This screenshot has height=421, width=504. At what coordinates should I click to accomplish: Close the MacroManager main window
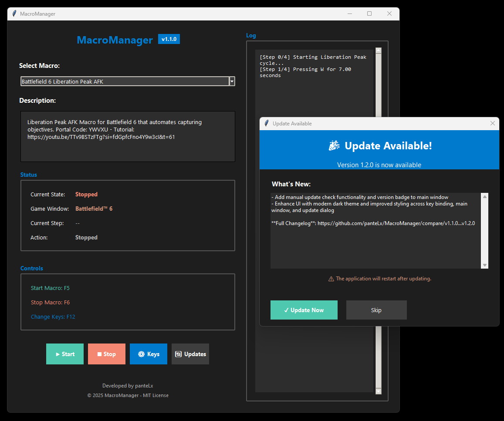[x=389, y=13]
